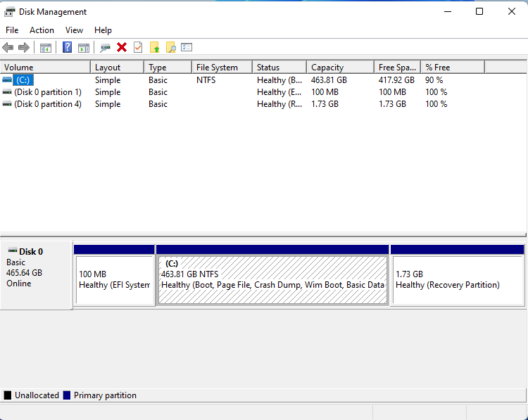Go back with the toolbar Back arrow

pos(8,47)
